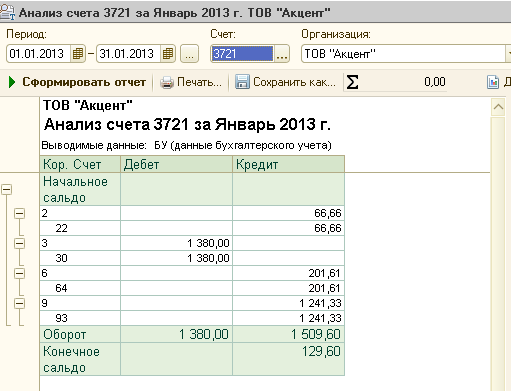
Task: Click the window title bar report icon
Action: pos(7,12)
